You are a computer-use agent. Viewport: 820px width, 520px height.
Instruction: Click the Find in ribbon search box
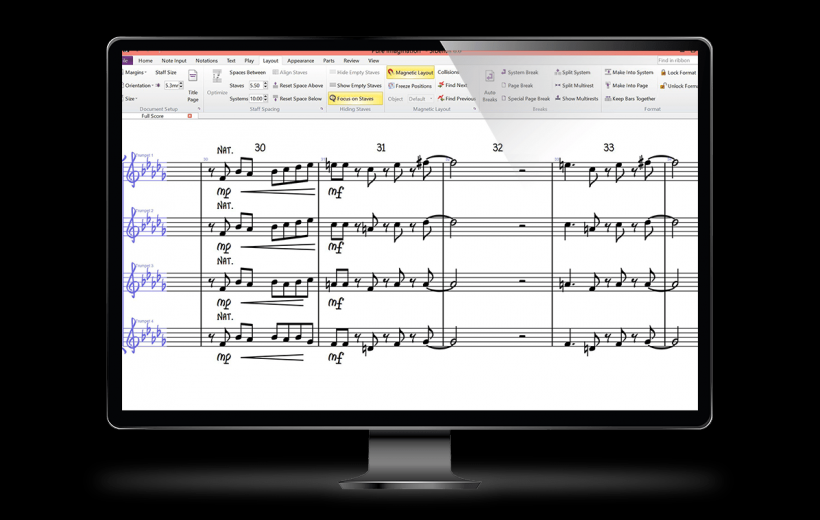point(677,61)
